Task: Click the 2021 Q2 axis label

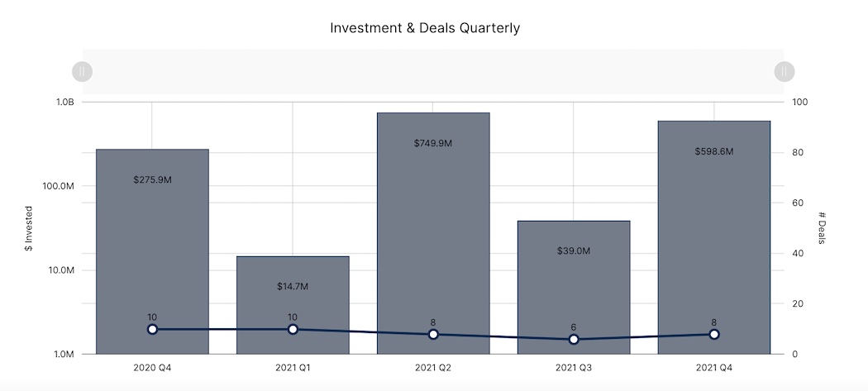Action: click(433, 367)
